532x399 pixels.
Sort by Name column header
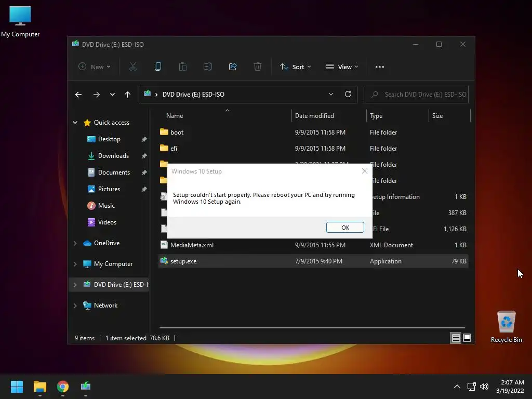(175, 116)
